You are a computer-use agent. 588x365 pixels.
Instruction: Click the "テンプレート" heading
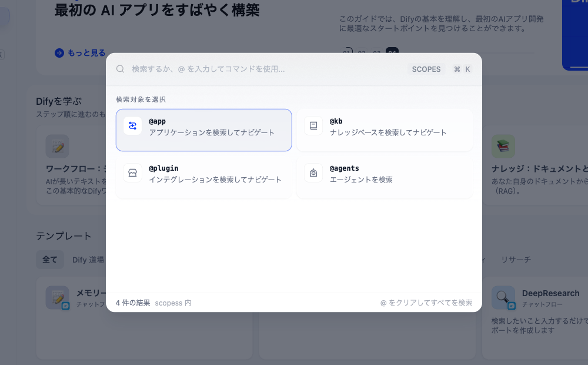[x=64, y=236]
